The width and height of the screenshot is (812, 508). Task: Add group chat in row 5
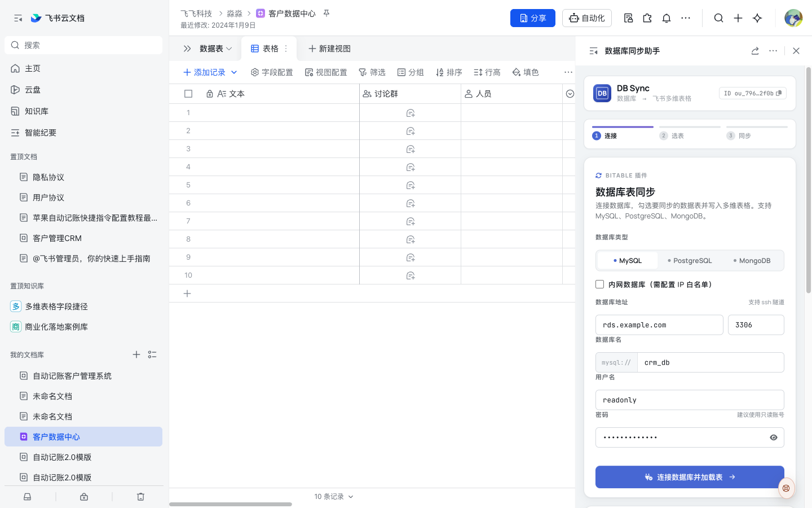coord(411,185)
